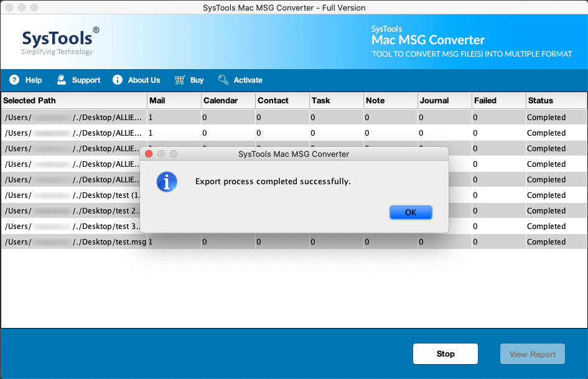
Task: Sort by the Mail column header
Action: (174, 101)
